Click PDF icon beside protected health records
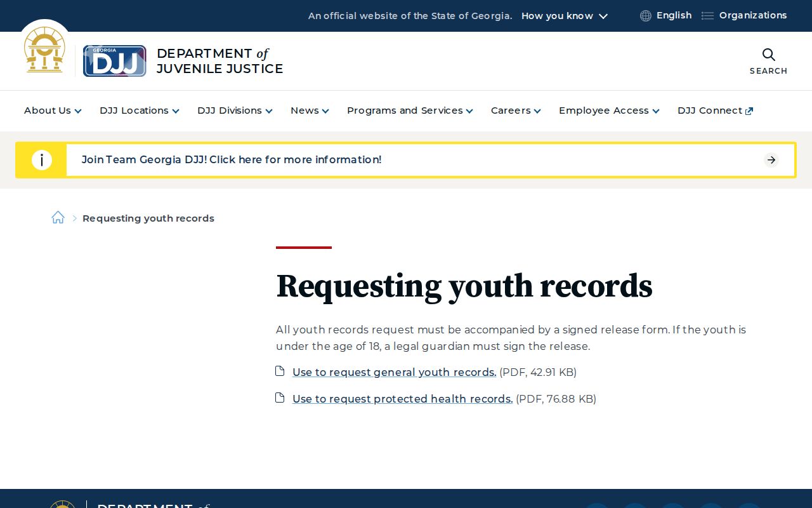The height and width of the screenshot is (508, 812). coord(280,398)
